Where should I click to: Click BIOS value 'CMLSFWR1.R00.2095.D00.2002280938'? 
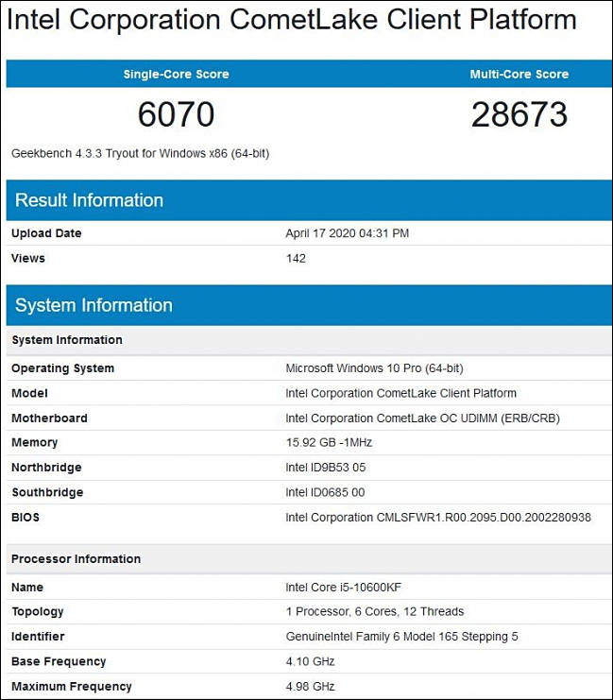pyautogui.click(x=484, y=518)
